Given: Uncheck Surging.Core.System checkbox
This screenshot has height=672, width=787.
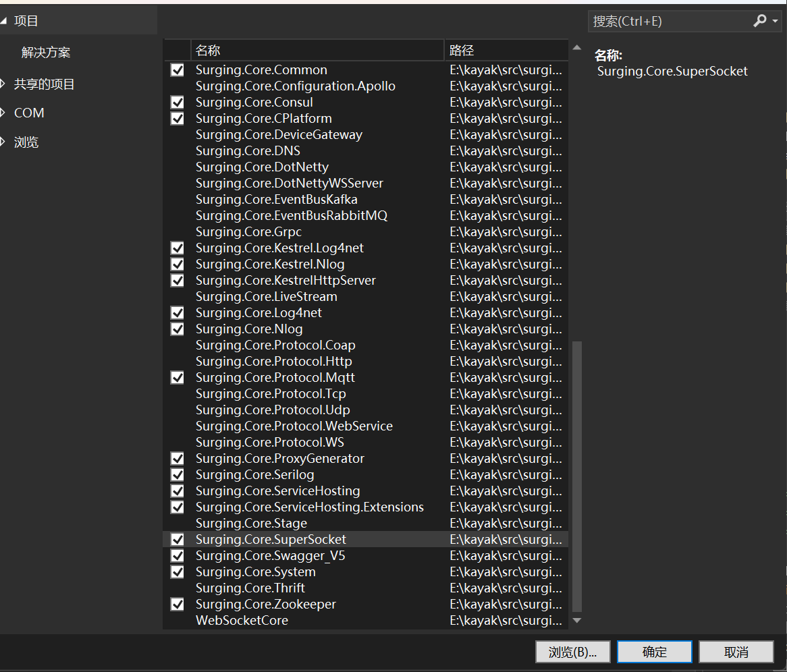Looking at the screenshot, I should click(x=177, y=571).
